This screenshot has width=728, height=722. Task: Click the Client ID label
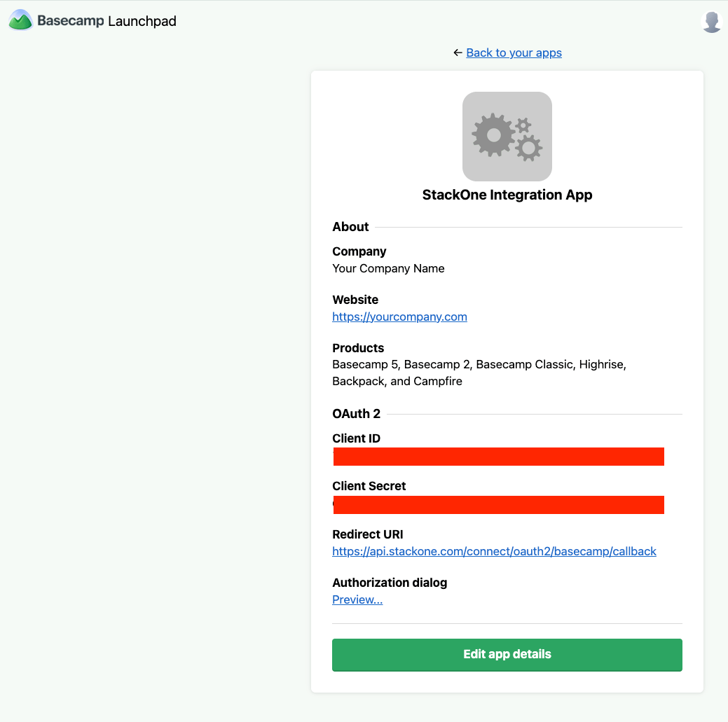point(356,438)
